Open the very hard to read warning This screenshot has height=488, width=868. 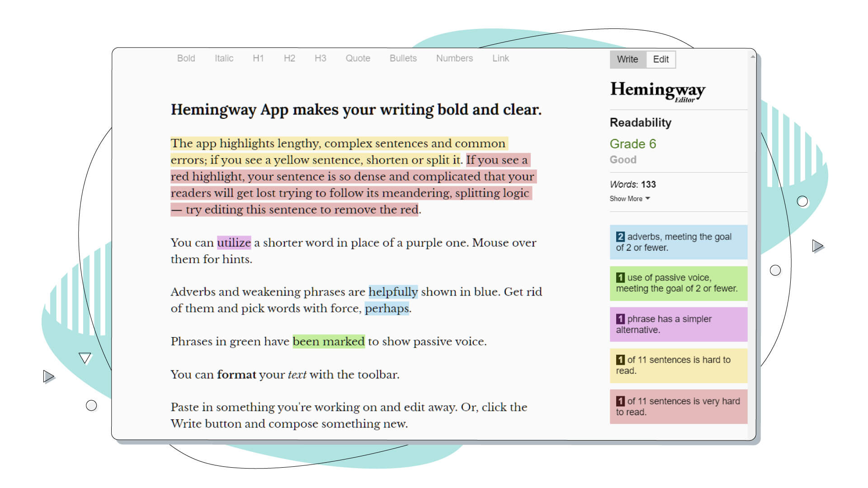678,406
